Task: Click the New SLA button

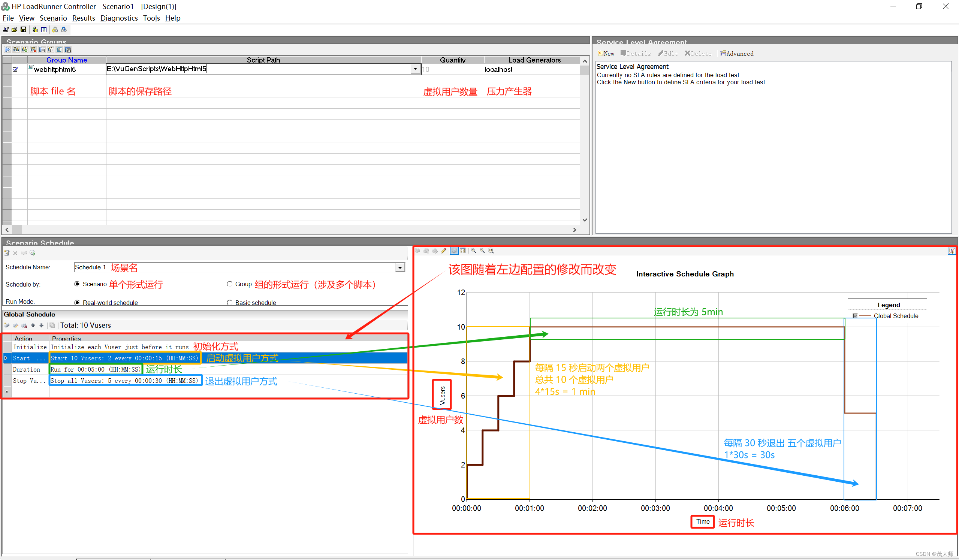Action: click(606, 53)
